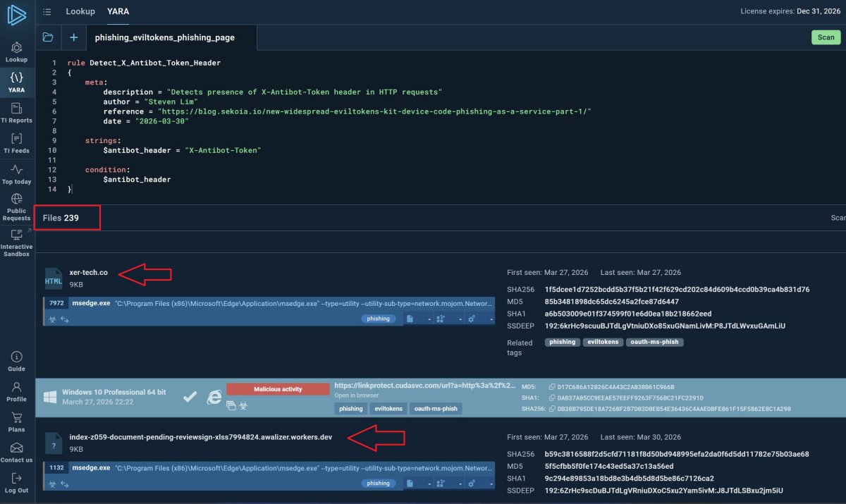Click License expires Dec 31, 2026 text
The image size is (846, 504).
pyautogui.click(x=790, y=12)
